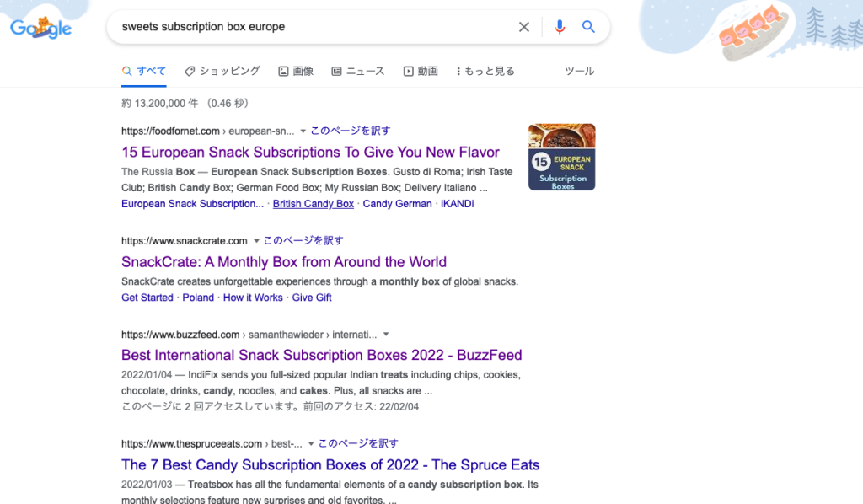Image resolution: width=863 pixels, height=504 pixels.
Task: Click inside the search text field
Action: pyautogui.click(x=314, y=26)
